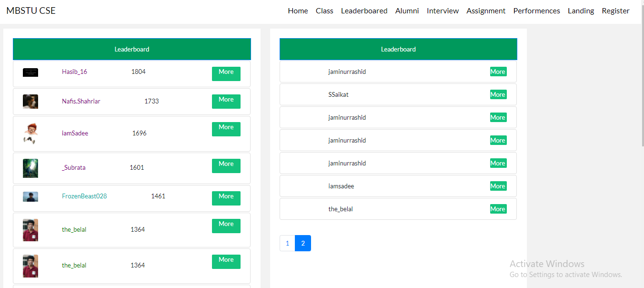Image resolution: width=644 pixels, height=288 pixels.
Task: Navigate to the Landing page
Action: [x=581, y=10]
